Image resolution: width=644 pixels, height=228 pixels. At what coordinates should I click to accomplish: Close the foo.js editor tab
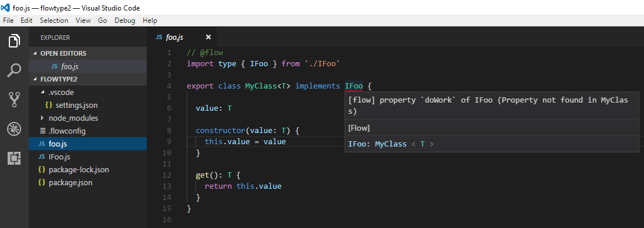(x=208, y=38)
